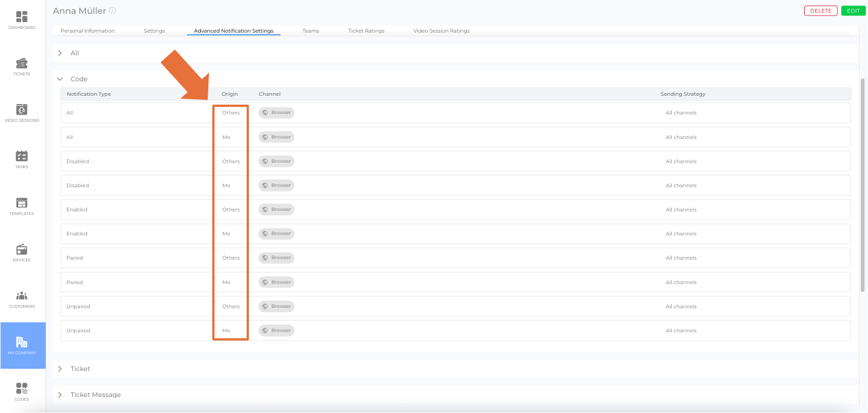Click the Codes QR icon
Viewport: 868px width, 413px height.
(22, 389)
